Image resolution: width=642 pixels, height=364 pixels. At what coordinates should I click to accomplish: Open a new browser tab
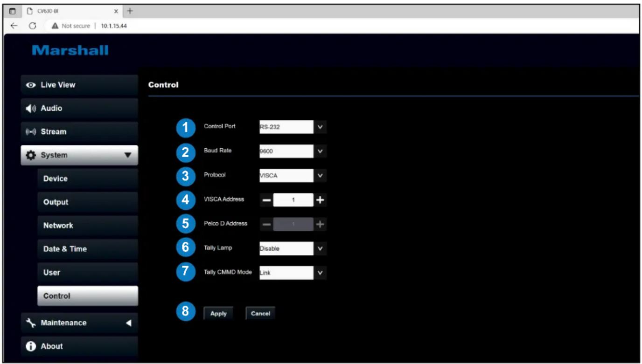tap(130, 11)
